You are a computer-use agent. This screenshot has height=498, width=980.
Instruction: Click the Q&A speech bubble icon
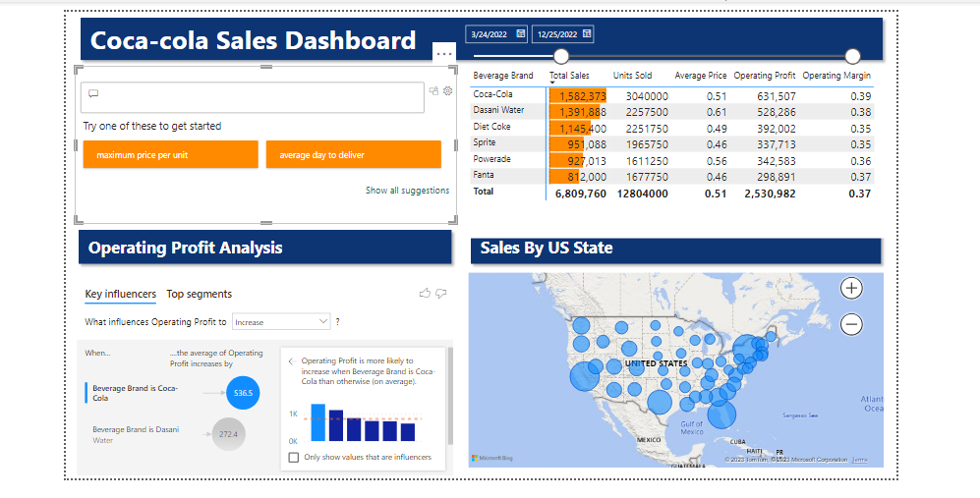(93, 93)
